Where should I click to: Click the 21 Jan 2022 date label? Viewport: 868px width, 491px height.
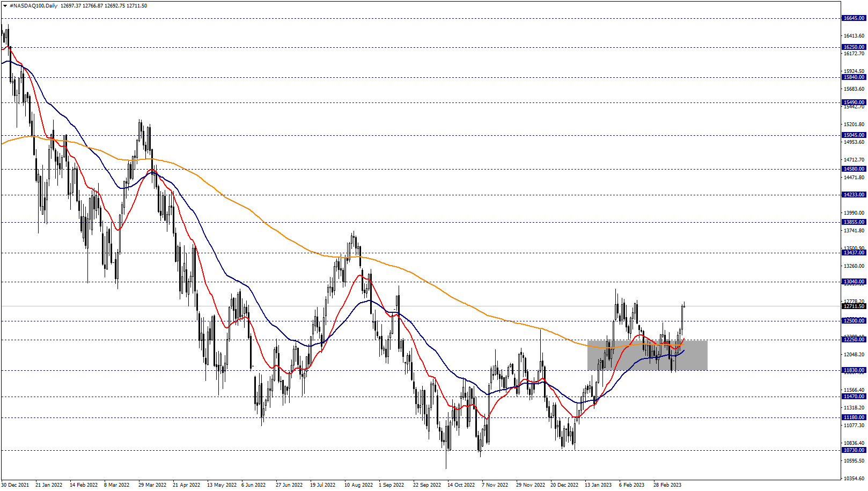tap(49, 485)
